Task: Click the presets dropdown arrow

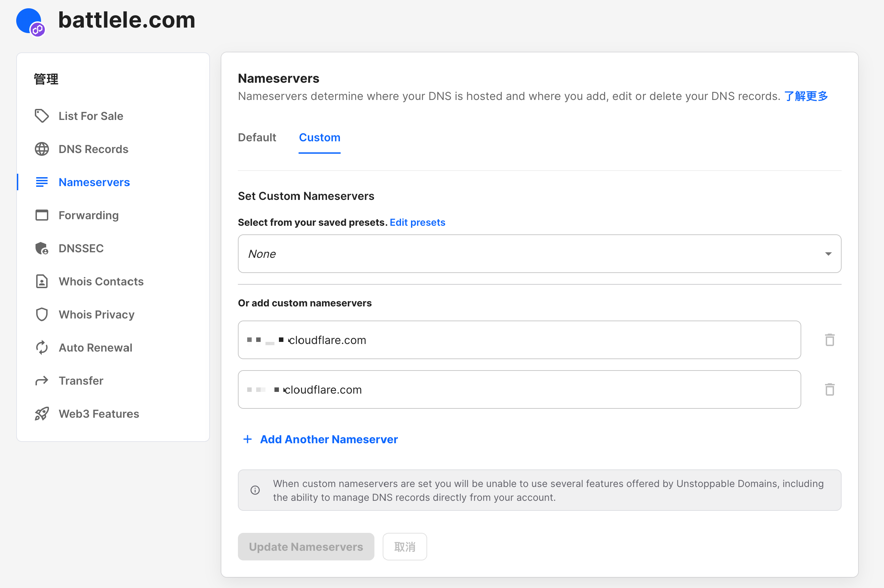Action: point(828,254)
